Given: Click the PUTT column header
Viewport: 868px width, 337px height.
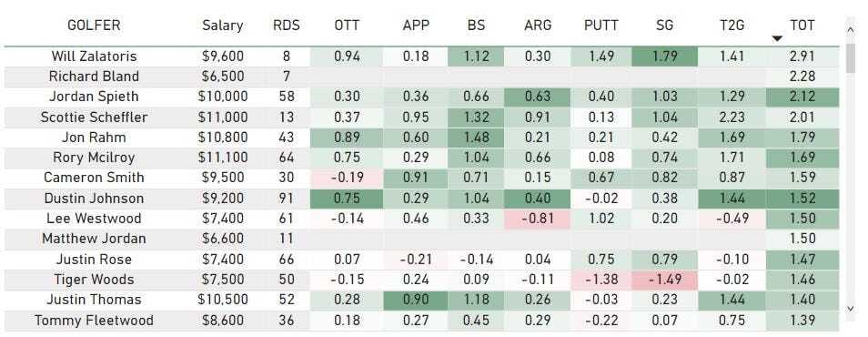Looking at the screenshot, I should pos(601,25).
